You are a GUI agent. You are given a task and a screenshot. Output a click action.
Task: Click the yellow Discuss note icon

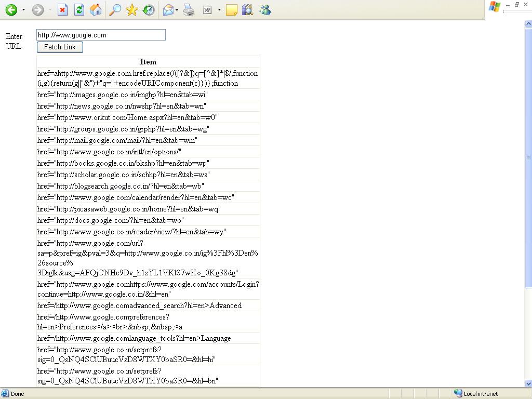click(231, 10)
